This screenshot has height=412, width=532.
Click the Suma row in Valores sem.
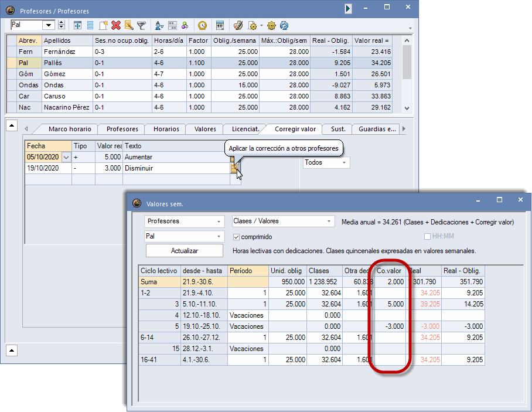(x=312, y=282)
